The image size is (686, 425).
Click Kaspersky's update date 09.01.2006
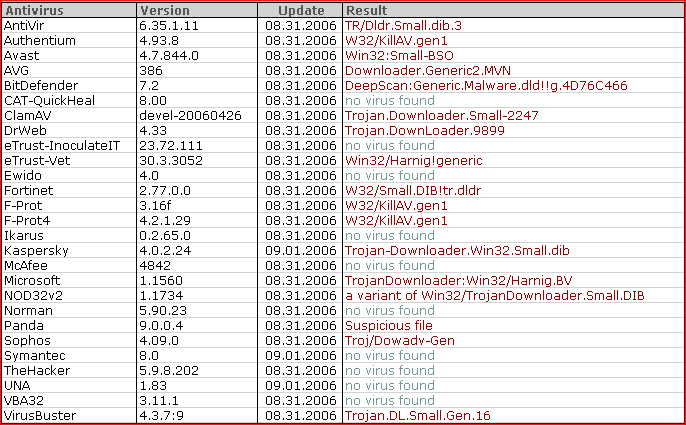pyautogui.click(x=301, y=250)
